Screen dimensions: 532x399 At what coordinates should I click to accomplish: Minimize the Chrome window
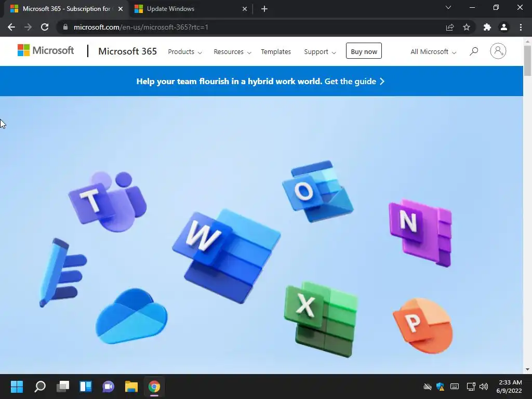(472, 7)
